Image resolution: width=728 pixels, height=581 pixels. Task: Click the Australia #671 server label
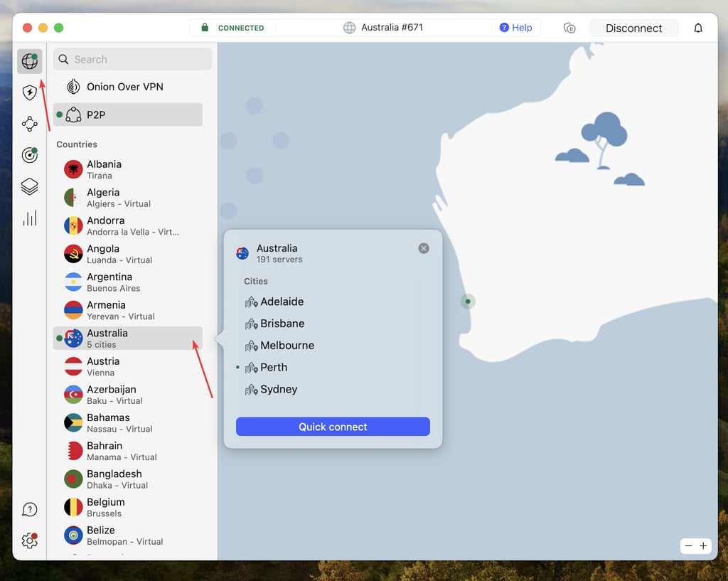pos(392,28)
